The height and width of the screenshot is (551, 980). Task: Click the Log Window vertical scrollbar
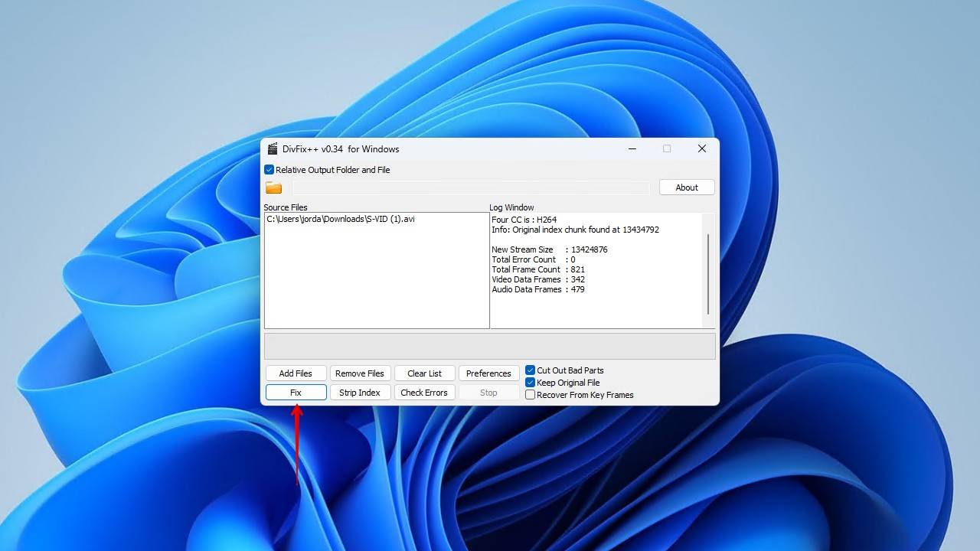(x=708, y=273)
